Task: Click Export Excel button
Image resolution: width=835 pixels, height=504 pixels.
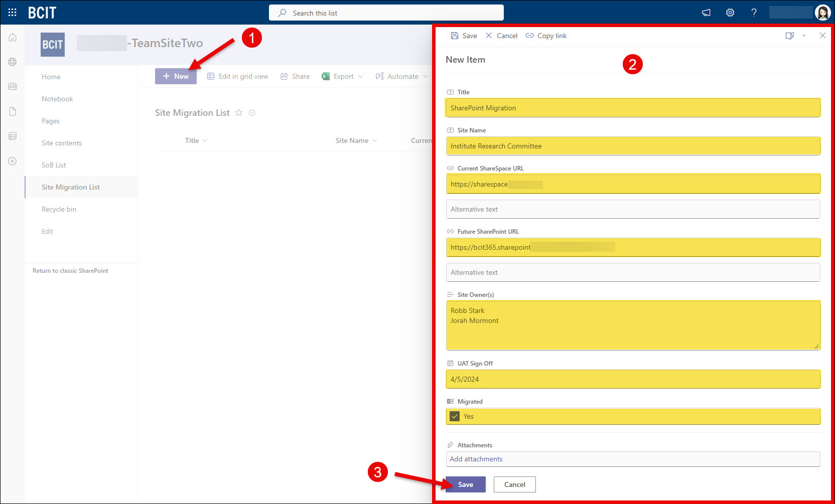Action: pyautogui.click(x=338, y=76)
